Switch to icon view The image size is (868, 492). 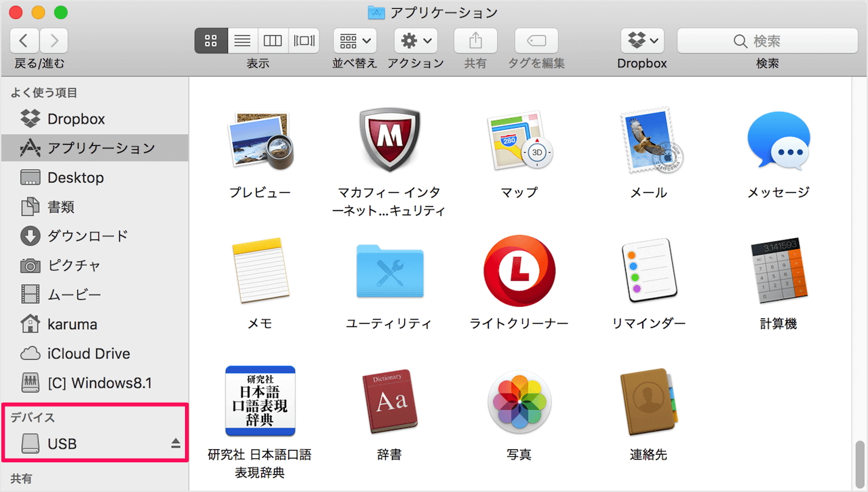(211, 41)
